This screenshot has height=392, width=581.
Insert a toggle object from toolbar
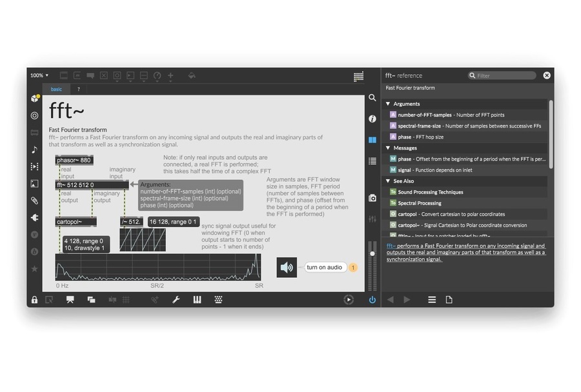104,75
